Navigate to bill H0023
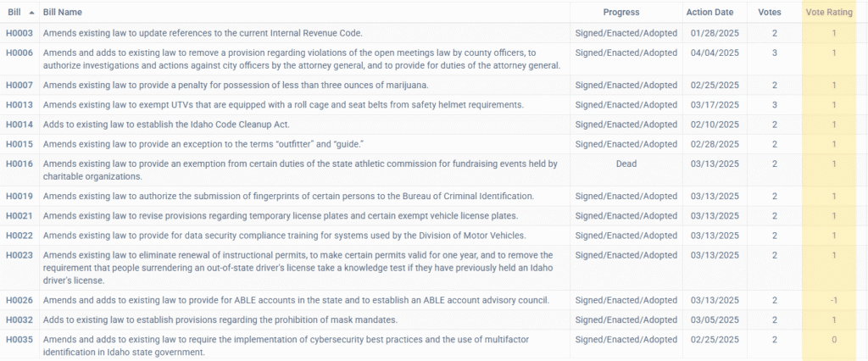This screenshot has width=868, height=361. [19, 255]
